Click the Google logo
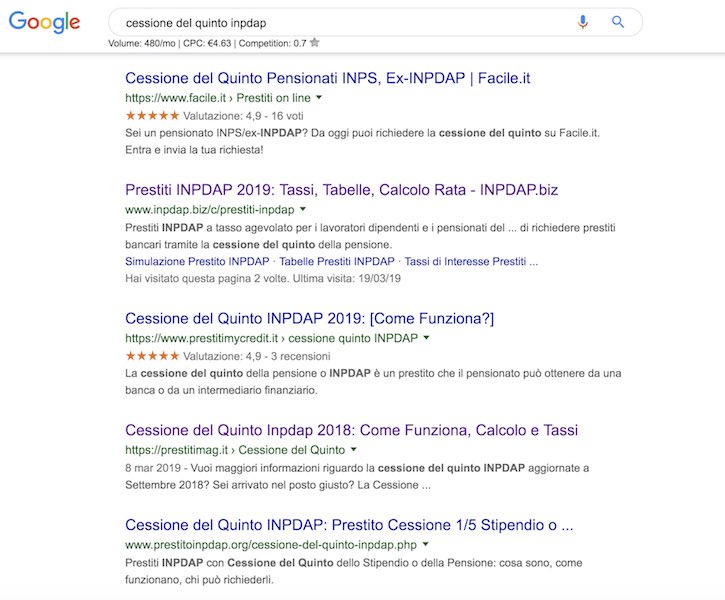The height and width of the screenshot is (600, 725). pyautogui.click(x=44, y=22)
